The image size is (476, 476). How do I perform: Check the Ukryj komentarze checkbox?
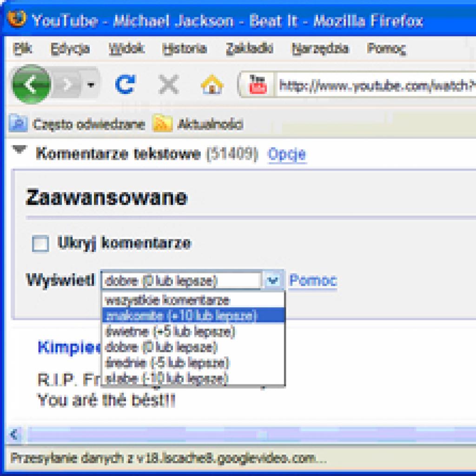[40, 244]
